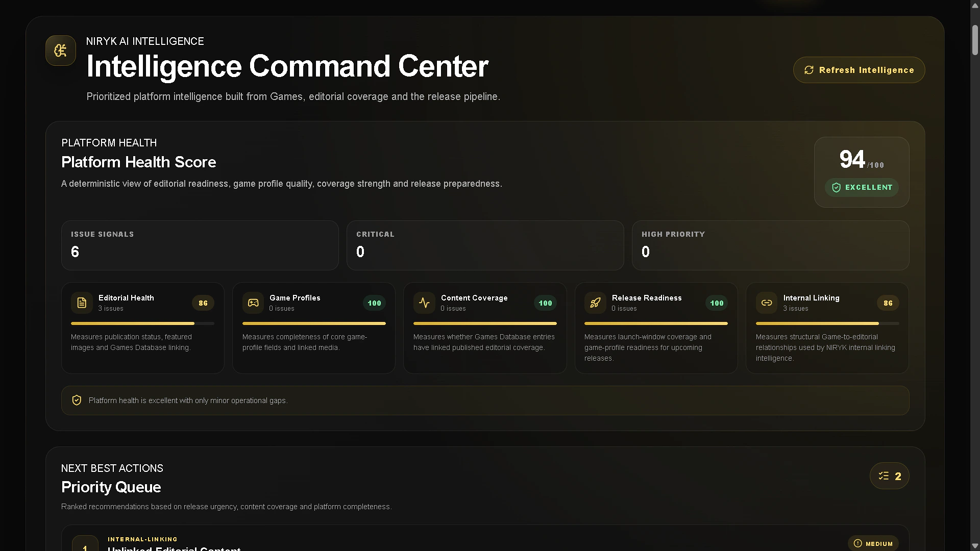Click the EXCELLENT status badge
Image resolution: width=980 pixels, height=551 pixels.
(862, 188)
